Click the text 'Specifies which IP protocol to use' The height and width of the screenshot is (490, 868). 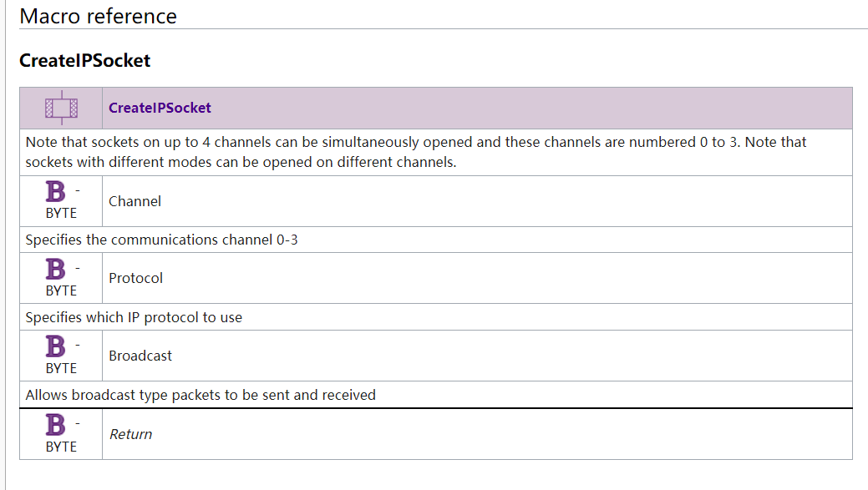click(134, 317)
